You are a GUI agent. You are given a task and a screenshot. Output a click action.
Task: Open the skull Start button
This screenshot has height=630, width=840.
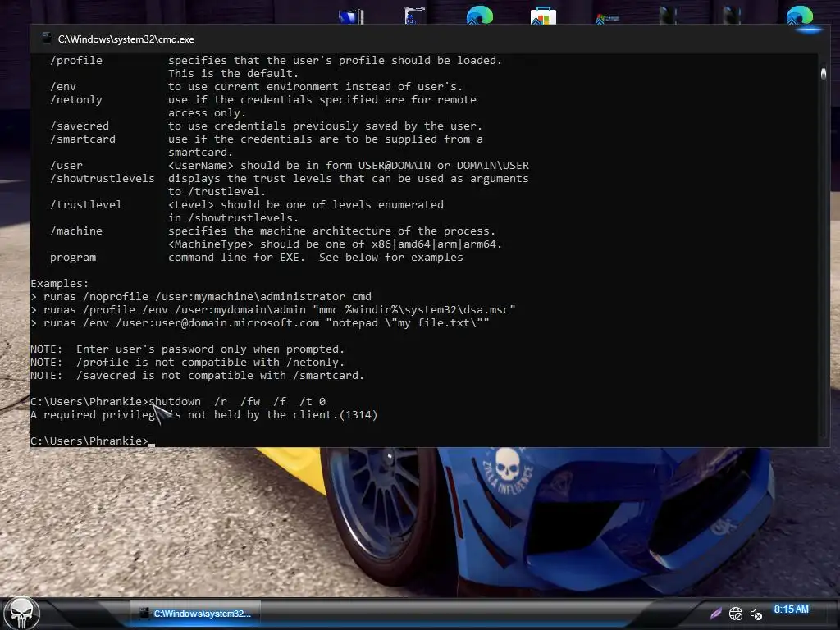pyautogui.click(x=21, y=614)
